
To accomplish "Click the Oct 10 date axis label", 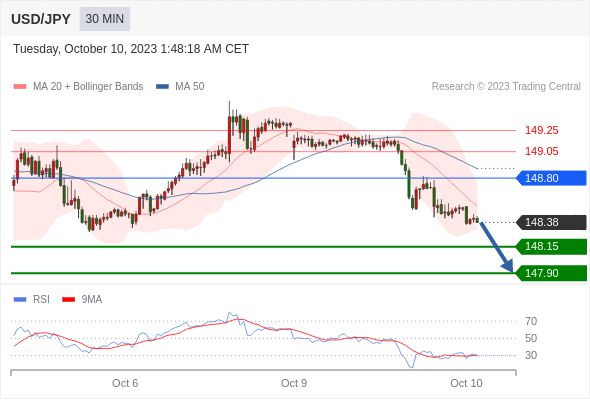I will pyautogui.click(x=466, y=383).
